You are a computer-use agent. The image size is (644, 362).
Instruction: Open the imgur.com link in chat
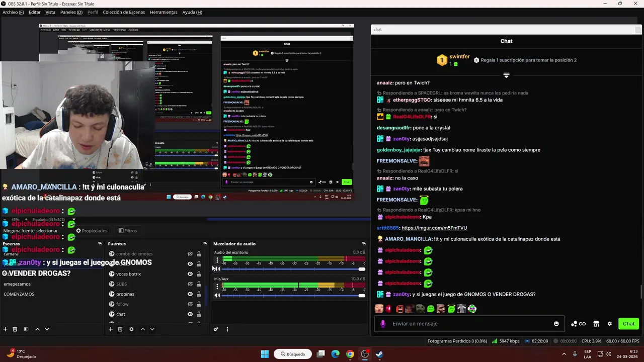(x=434, y=228)
